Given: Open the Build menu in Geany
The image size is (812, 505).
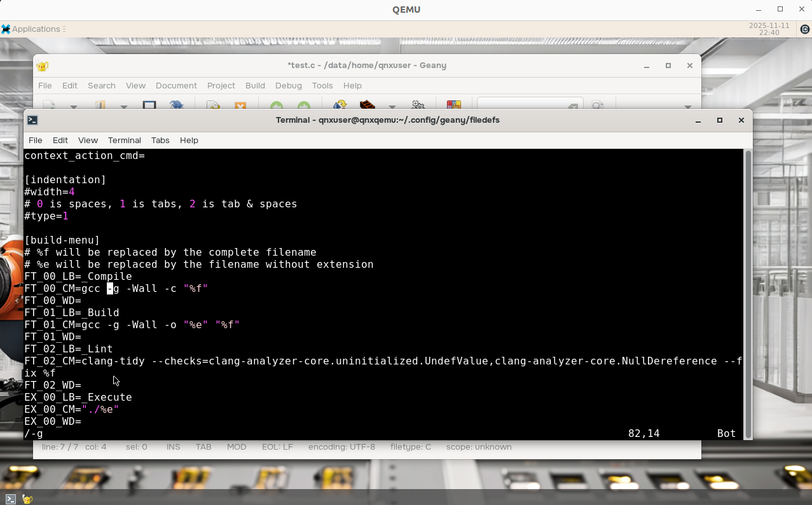Looking at the screenshot, I should 255,86.
